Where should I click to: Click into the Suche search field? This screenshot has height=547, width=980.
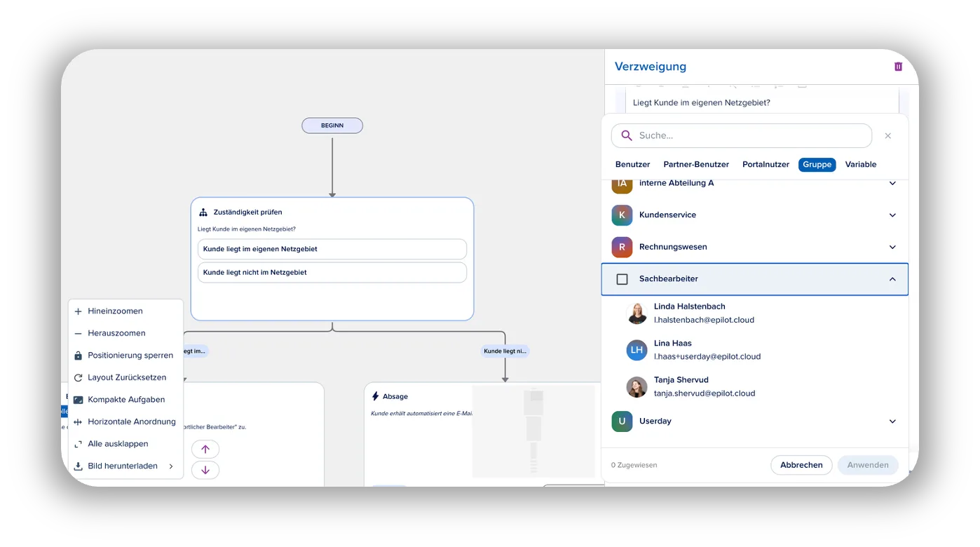tap(742, 136)
